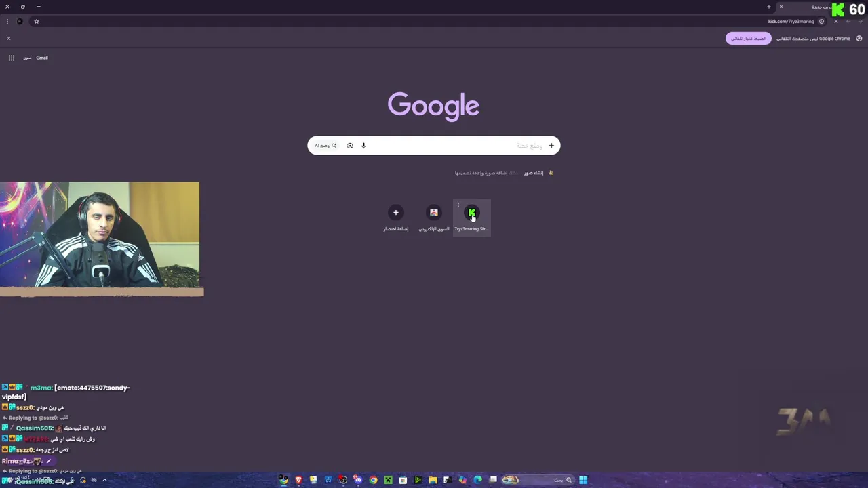The width and height of the screenshot is (868, 488).
Task: Open the Windows Start menu
Action: click(x=583, y=480)
